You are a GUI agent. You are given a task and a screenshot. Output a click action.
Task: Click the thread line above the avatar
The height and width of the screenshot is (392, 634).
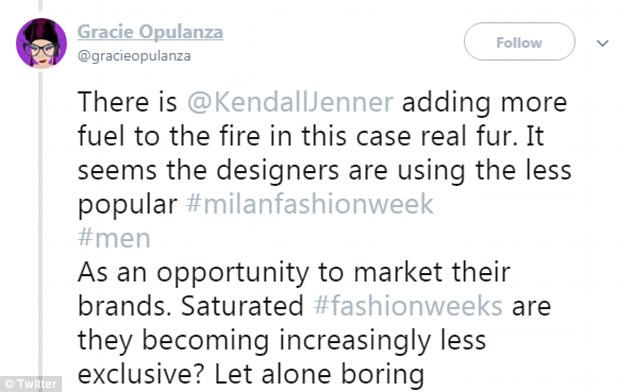[x=40, y=6]
